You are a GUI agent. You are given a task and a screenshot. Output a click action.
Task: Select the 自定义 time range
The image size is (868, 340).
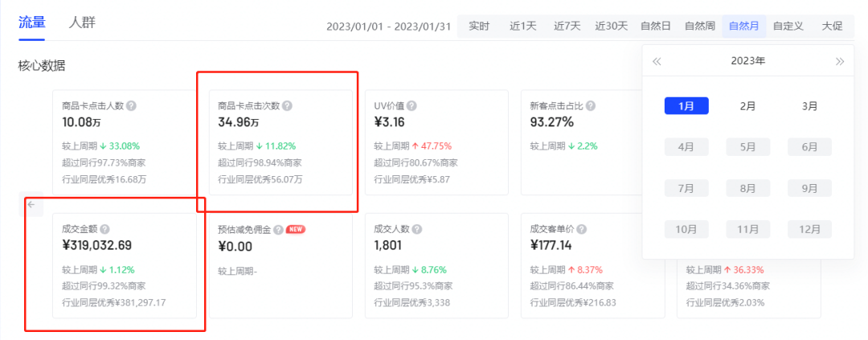click(x=788, y=26)
